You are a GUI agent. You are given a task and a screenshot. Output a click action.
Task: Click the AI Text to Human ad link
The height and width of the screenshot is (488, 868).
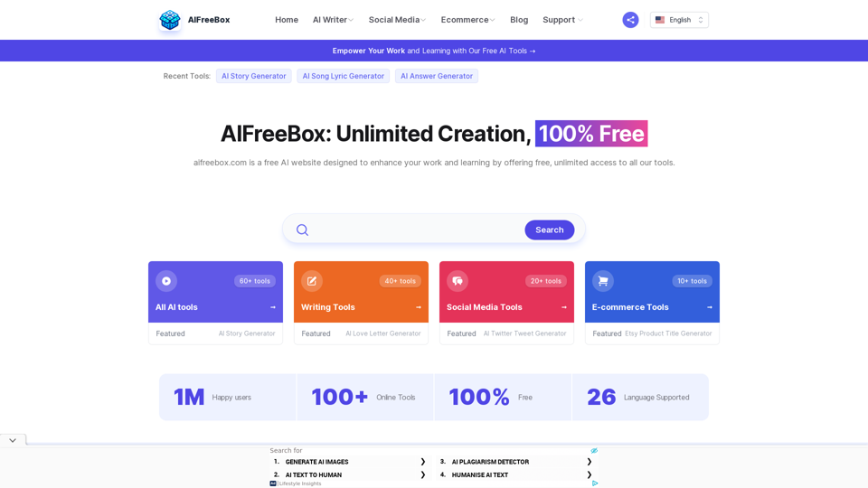[314, 474]
